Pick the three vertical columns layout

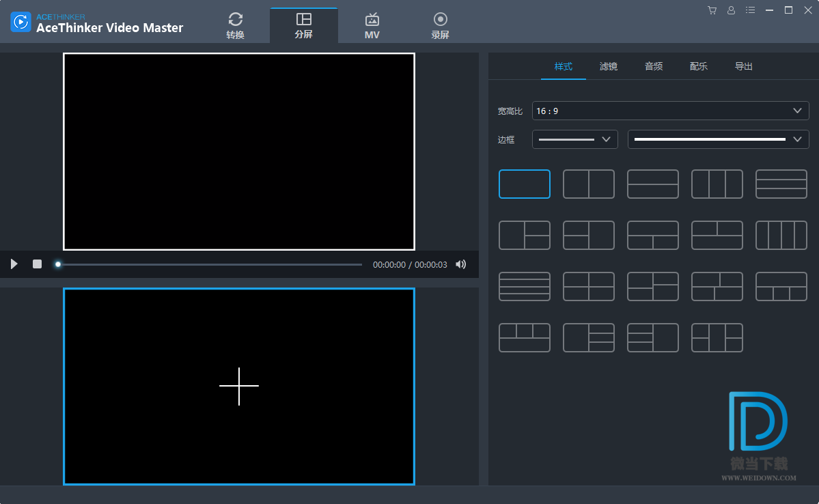tap(717, 184)
